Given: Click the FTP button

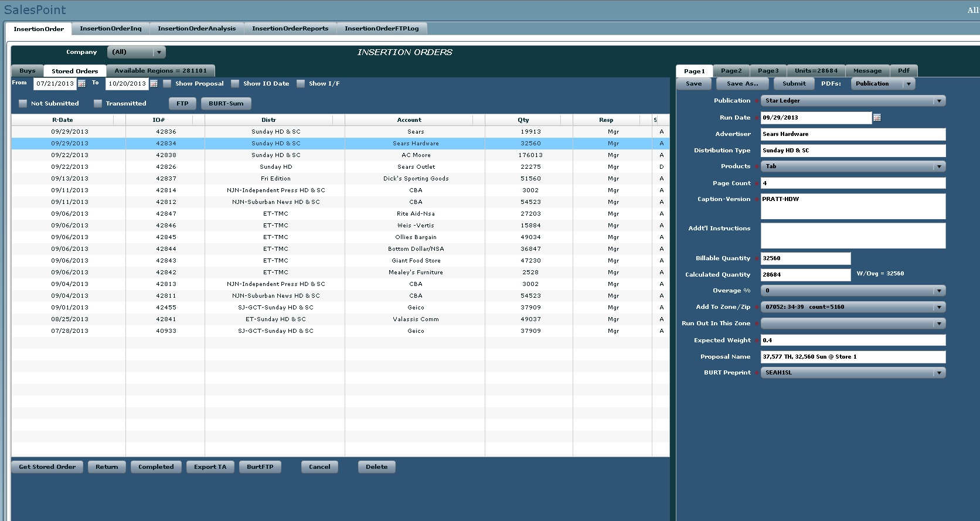Looking at the screenshot, I should [x=183, y=104].
